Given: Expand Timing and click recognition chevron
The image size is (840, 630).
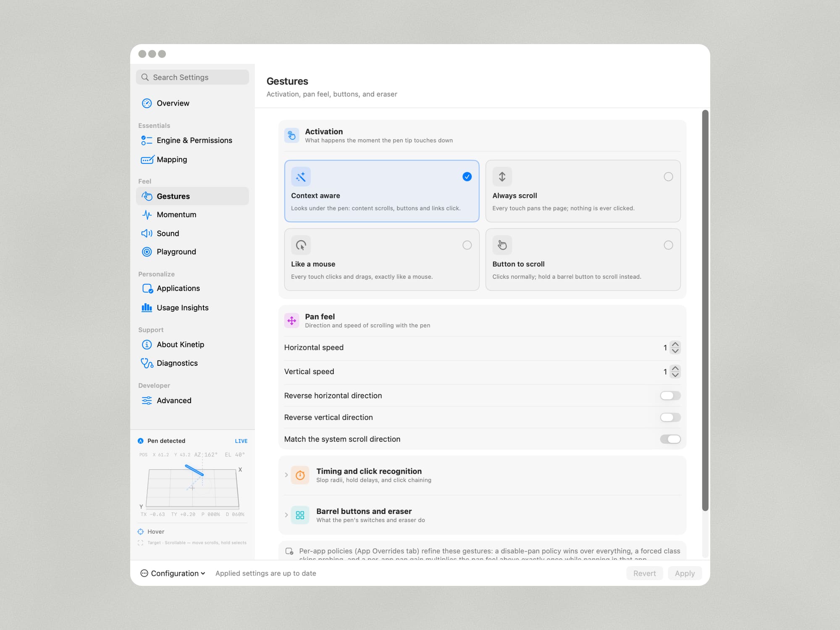Looking at the screenshot, I should coord(286,475).
